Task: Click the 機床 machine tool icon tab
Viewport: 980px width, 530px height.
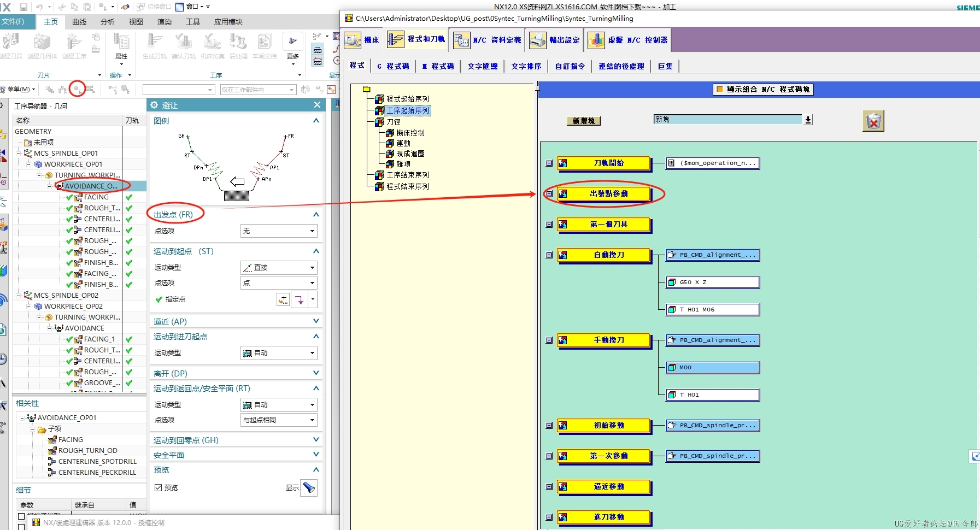Action: tap(353, 40)
